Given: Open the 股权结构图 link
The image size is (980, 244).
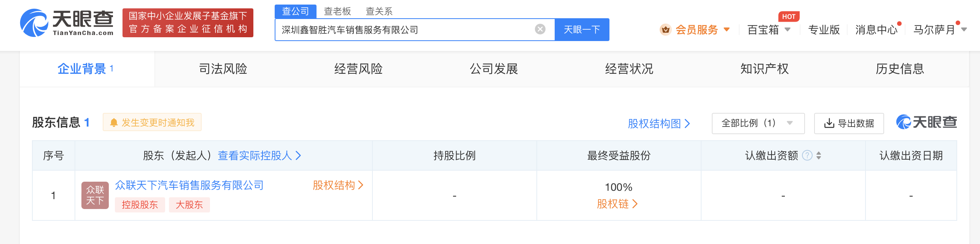Looking at the screenshot, I should pos(659,124).
